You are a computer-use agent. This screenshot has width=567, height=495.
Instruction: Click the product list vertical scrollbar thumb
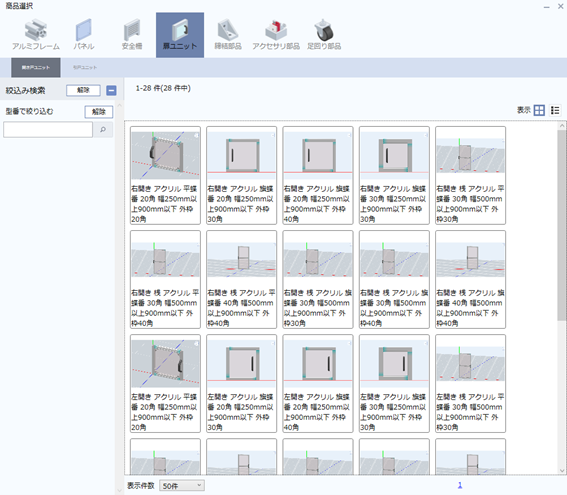click(x=562, y=225)
